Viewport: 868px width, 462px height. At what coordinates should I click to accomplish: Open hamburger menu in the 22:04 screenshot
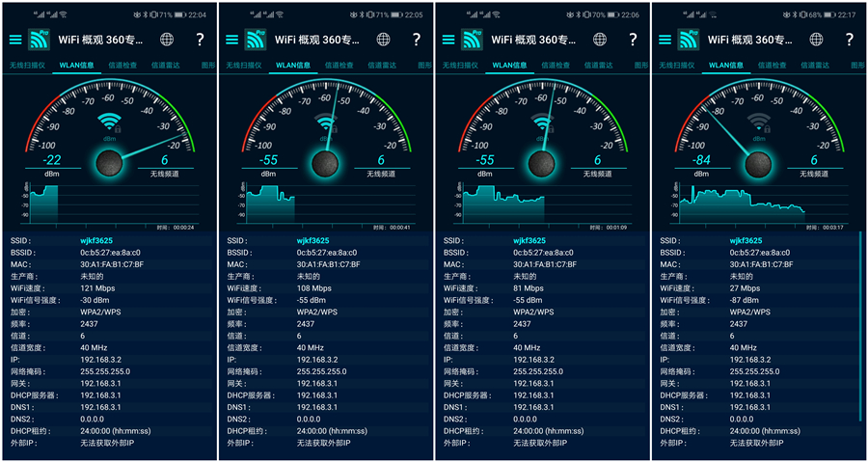(15, 40)
